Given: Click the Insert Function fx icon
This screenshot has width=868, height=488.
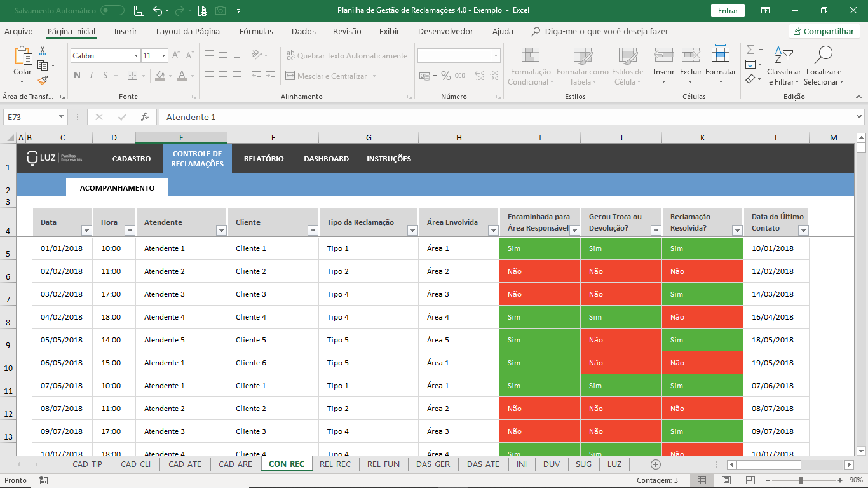Looking at the screenshot, I should coord(145,117).
